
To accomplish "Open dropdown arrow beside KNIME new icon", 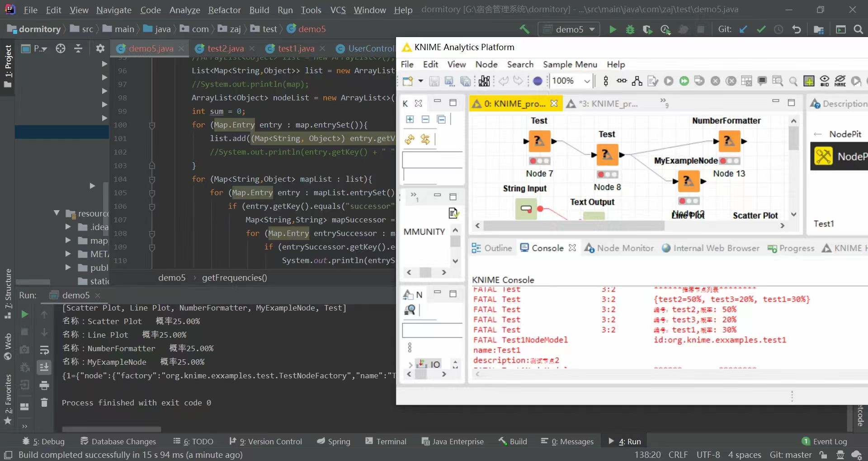I will coord(420,81).
